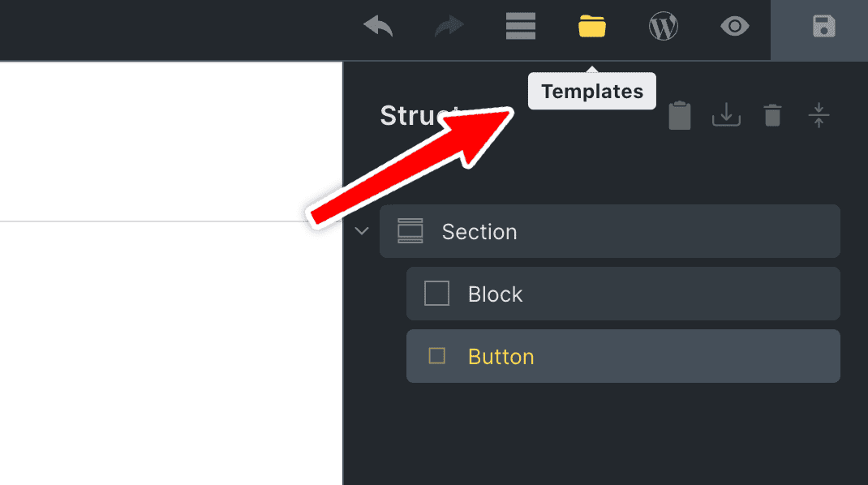
Task: Click the WordPress logo icon
Action: [x=664, y=27]
